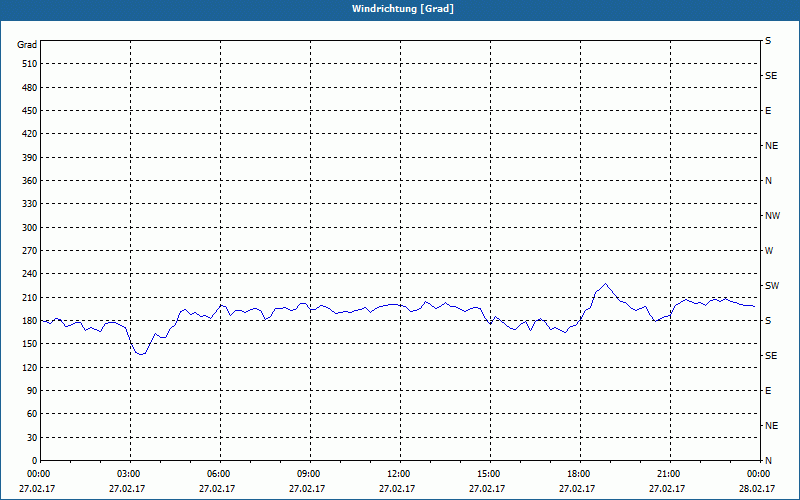This screenshot has height=500, width=800.
Task: Click the 210 degree axis label
Action: (x=30, y=297)
